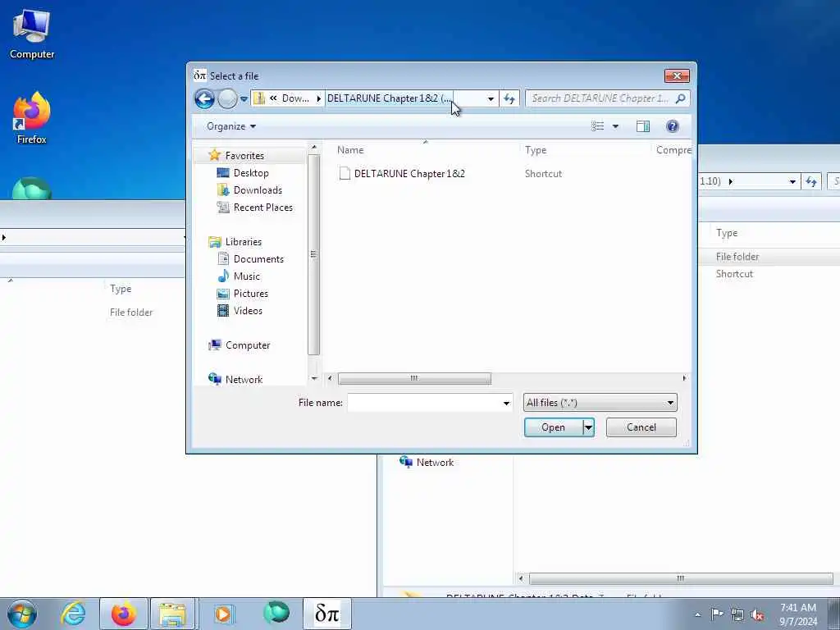Select Network in the dialog's navigation pane
The height and width of the screenshot is (630, 840).
[244, 379]
